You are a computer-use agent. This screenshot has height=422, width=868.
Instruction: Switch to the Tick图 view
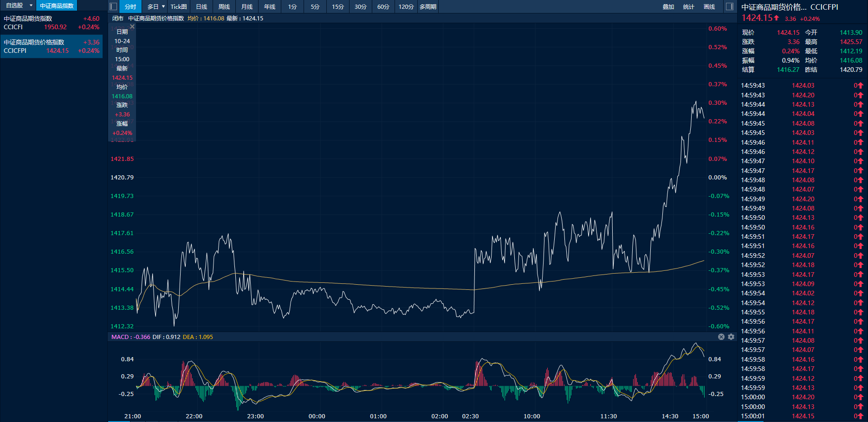click(179, 6)
